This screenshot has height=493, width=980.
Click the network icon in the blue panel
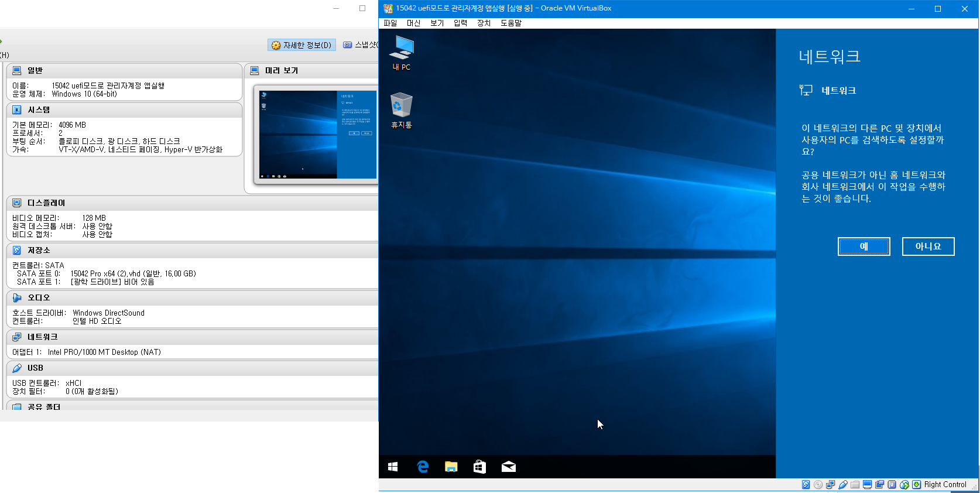pos(806,90)
